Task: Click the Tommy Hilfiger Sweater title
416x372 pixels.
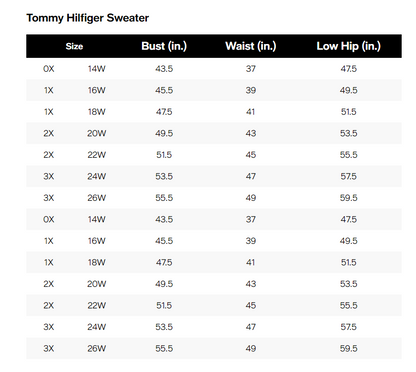Action: point(88,18)
